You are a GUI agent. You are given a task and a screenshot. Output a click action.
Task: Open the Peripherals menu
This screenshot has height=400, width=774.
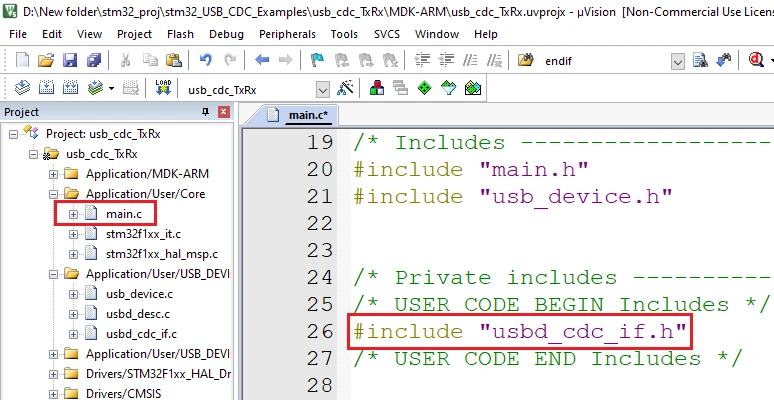(287, 34)
